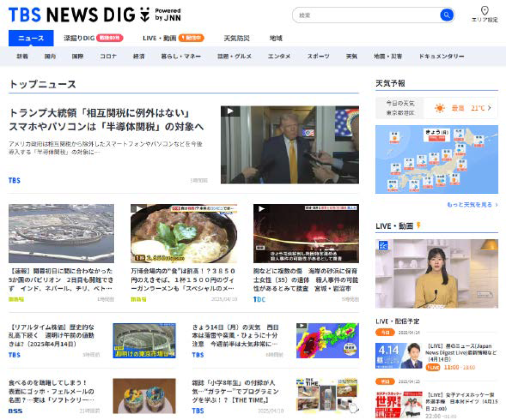Click the lightning icon next to LIVE・動画
506x420 pixels.
[x=418, y=225]
